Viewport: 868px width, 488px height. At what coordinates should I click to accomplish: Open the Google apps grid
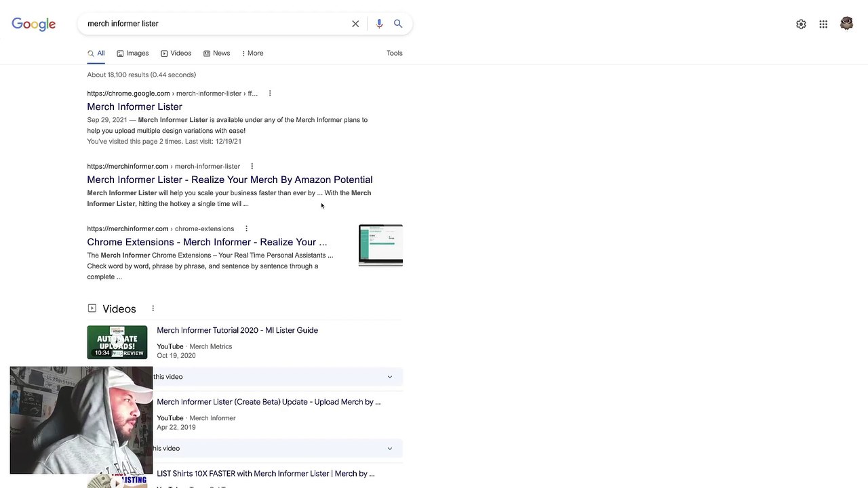click(823, 24)
